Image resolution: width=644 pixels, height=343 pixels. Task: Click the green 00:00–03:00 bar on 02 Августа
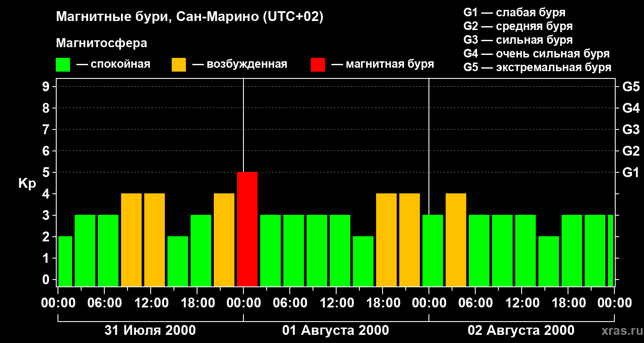(433, 251)
